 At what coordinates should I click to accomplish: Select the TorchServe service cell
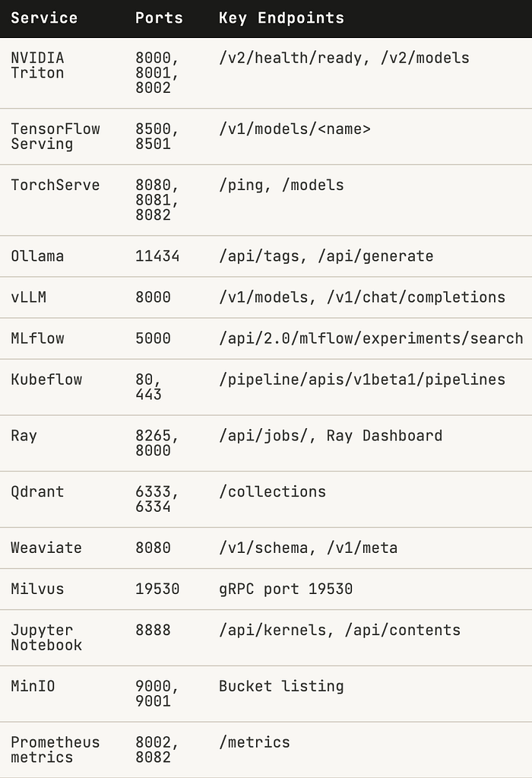tap(55, 185)
